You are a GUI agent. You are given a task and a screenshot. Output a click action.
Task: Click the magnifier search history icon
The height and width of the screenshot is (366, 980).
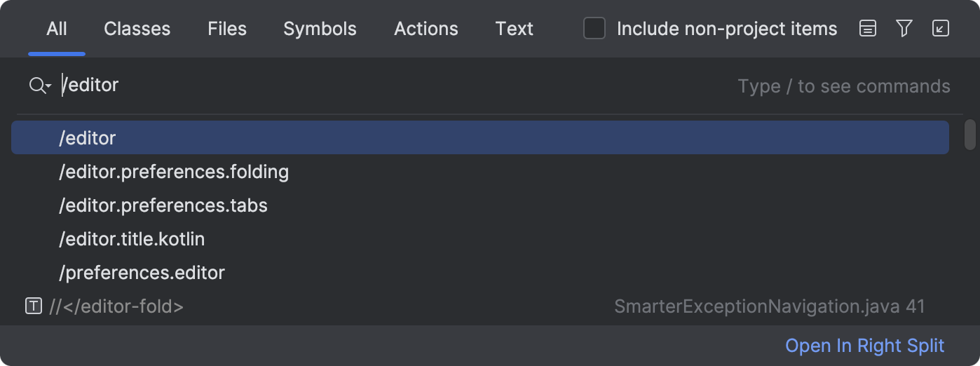(40, 86)
